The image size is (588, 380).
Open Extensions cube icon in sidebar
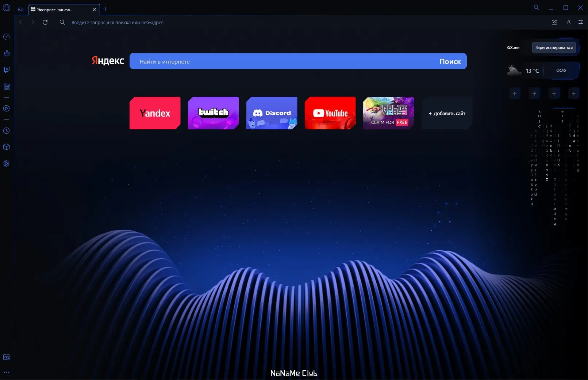point(7,147)
